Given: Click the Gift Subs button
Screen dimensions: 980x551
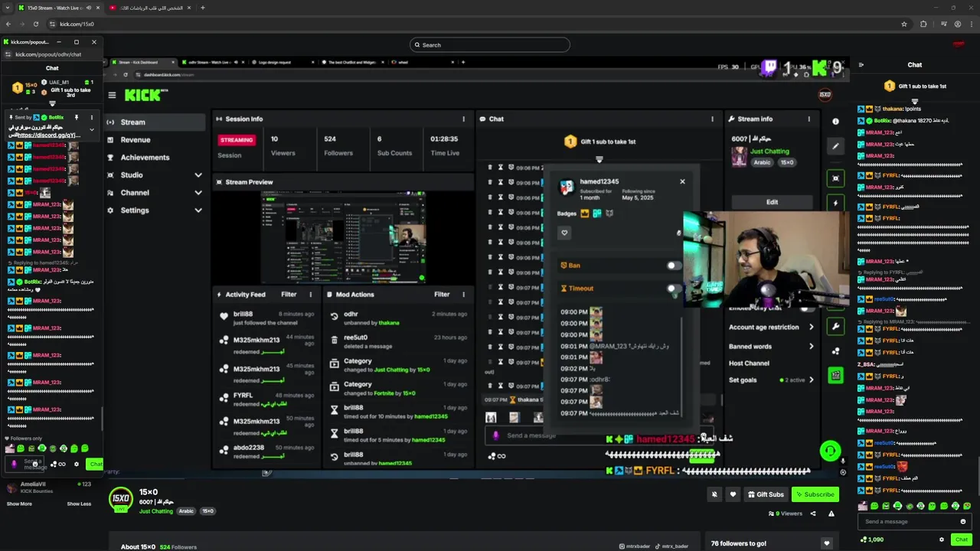Looking at the screenshot, I should 766,494.
